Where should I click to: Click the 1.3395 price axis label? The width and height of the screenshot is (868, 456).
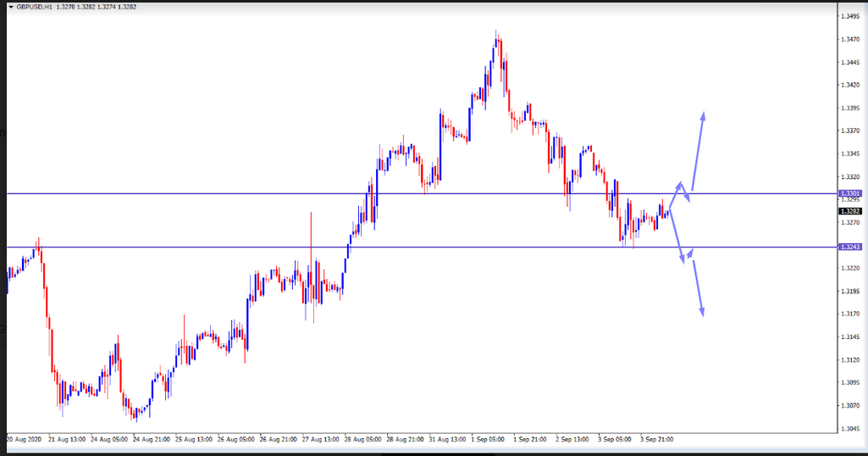pyautogui.click(x=850, y=108)
